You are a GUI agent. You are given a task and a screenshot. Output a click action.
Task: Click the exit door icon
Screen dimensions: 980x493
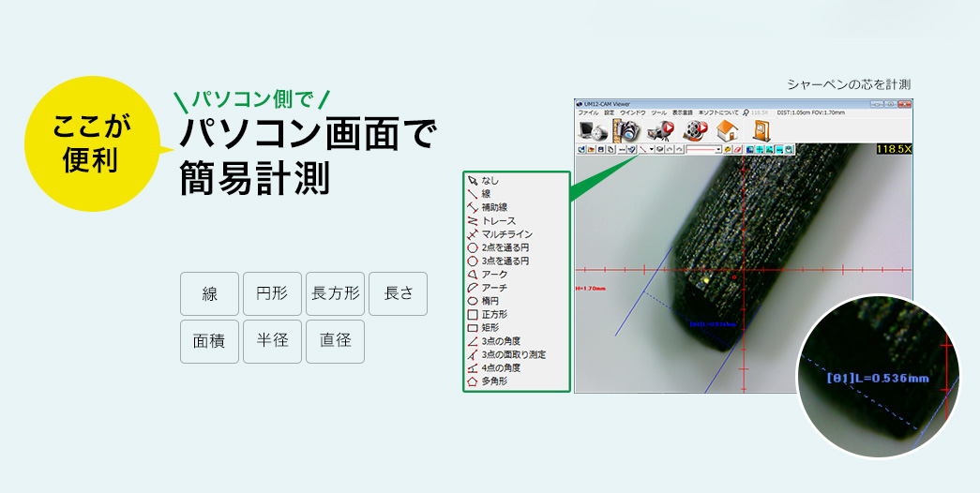(x=761, y=130)
